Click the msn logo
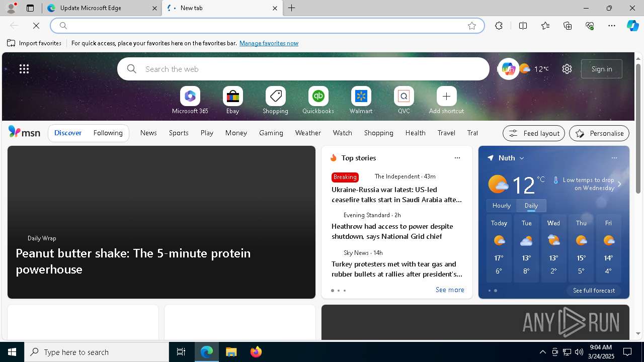This screenshot has height=362, width=644. [24, 132]
